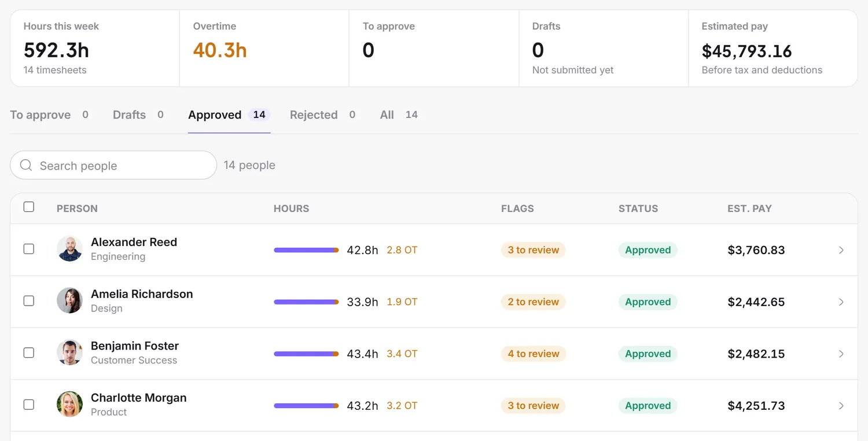Viewport: 868px width, 441px height.
Task: Tick the select-all checkbox in header
Action: pos(28,207)
